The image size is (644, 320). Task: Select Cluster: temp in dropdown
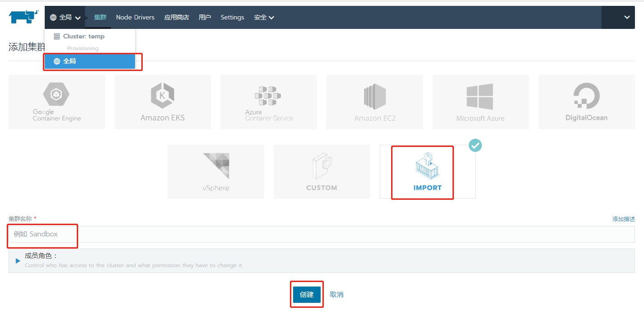point(89,37)
